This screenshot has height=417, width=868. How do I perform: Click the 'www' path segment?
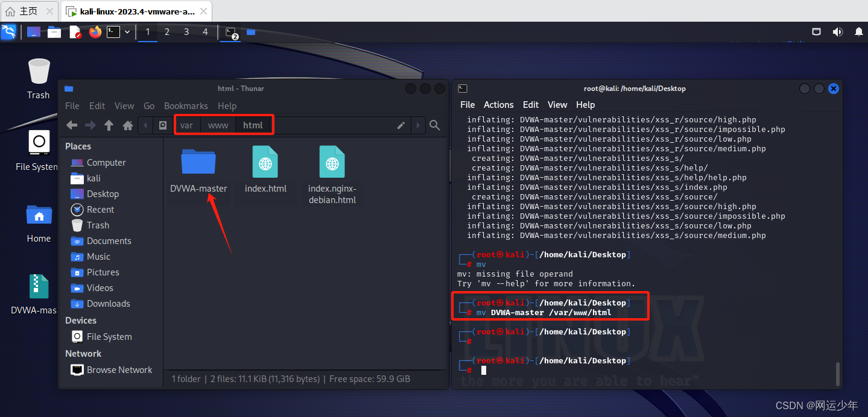[x=218, y=125]
